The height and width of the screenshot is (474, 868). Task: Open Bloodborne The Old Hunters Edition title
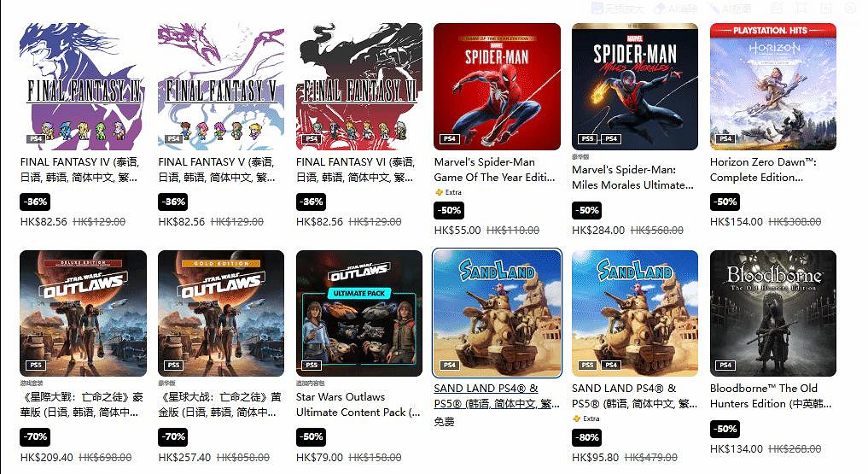771,396
